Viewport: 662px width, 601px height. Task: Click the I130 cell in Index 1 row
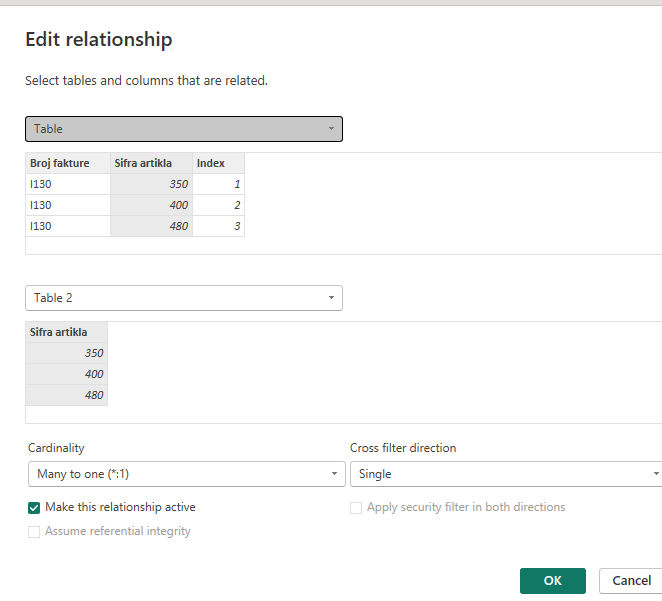point(68,184)
